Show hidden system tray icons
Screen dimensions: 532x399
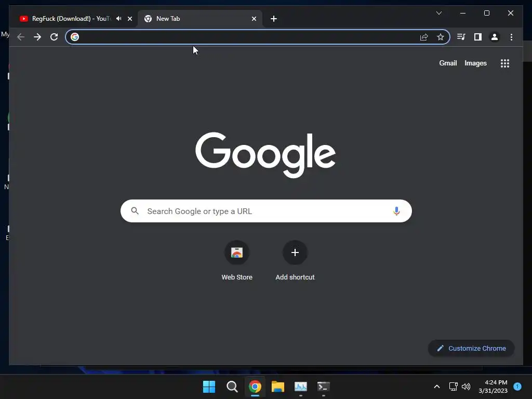click(437, 387)
